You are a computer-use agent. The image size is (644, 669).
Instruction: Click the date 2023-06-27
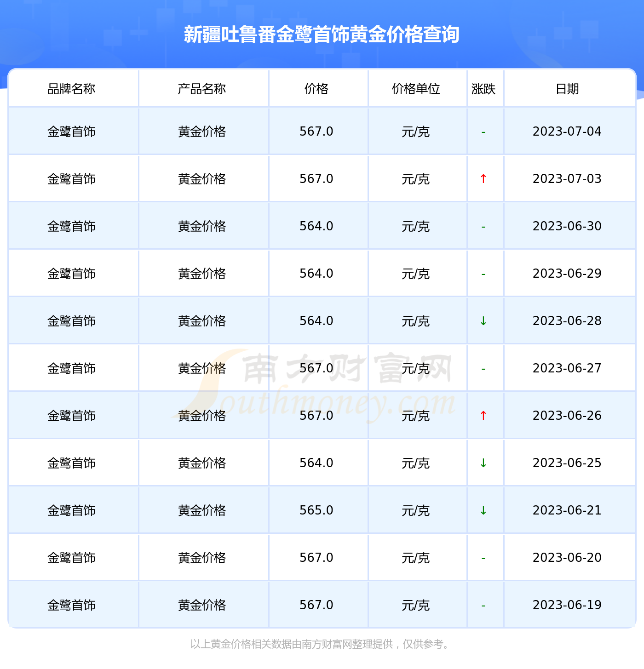[x=567, y=368]
